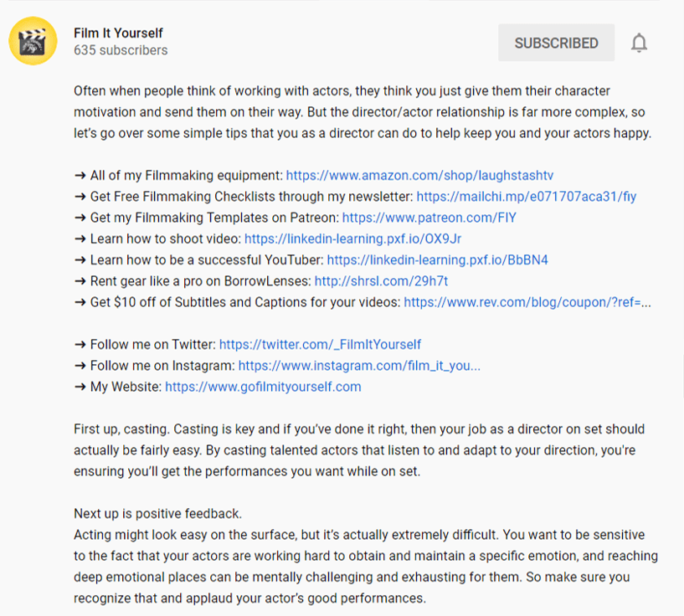Open the Mailchimp newsletter link
The height and width of the screenshot is (616, 684).
tap(526, 197)
